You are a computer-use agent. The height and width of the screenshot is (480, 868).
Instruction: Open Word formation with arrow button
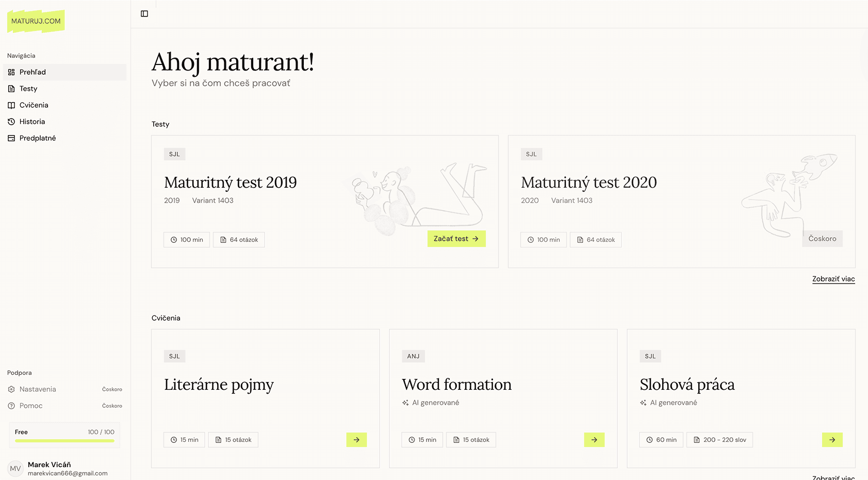[594, 440]
